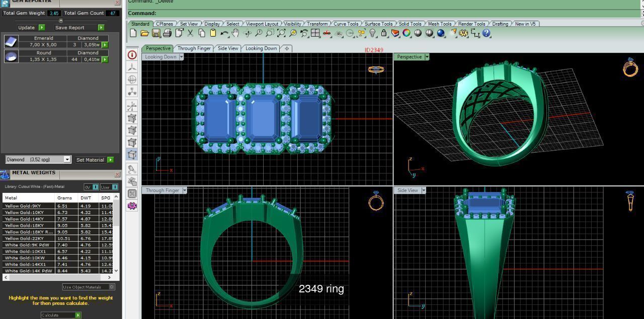Image resolution: width=644 pixels, height=319 pixels.
Task: Click the red circle icon in side toolbar
Action: pyautogui.click(x=132, y=55)
